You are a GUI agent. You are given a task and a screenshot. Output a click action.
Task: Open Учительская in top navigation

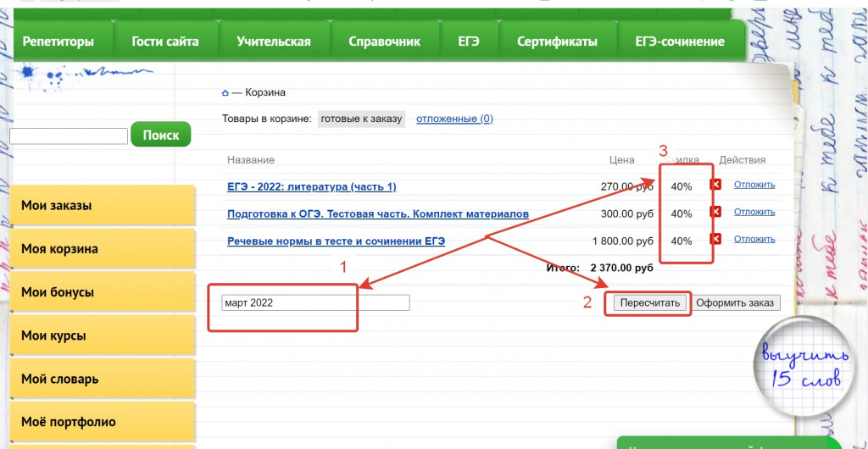pos(274,42)
